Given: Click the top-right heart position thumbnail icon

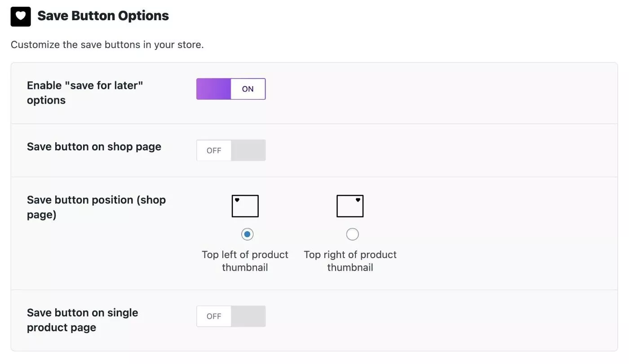Looking at the screenshot, I should pos(350,206).
